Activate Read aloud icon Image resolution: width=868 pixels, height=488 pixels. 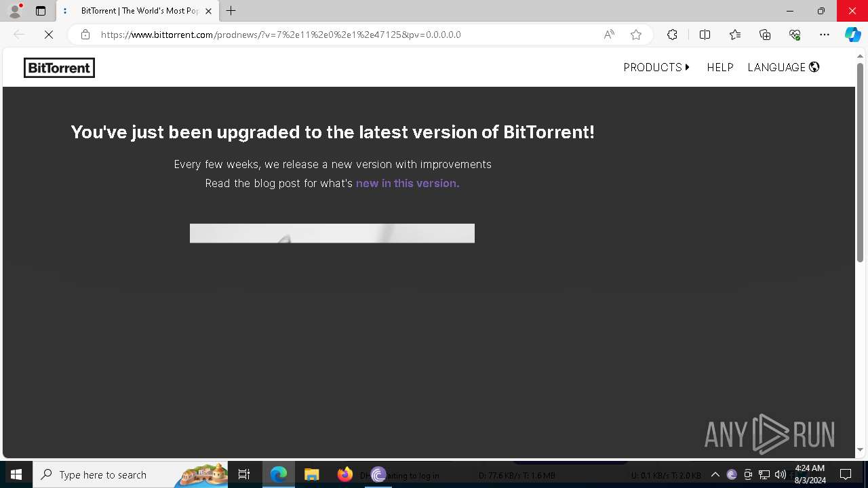coord(609,35)
